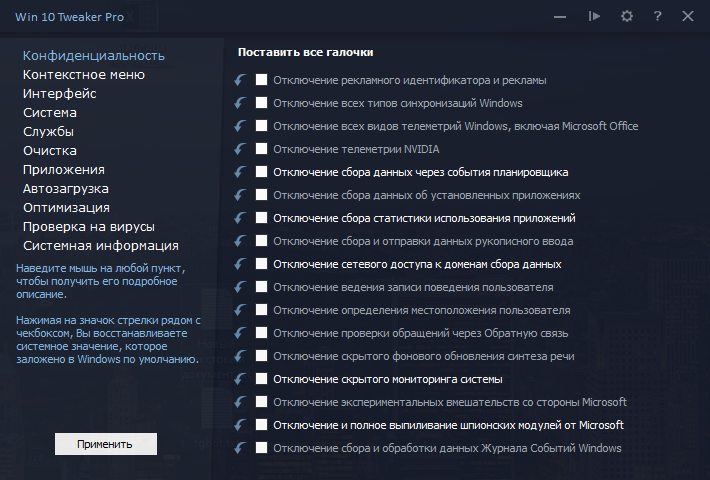
Task: Click the Применить button
Action: 106,444
